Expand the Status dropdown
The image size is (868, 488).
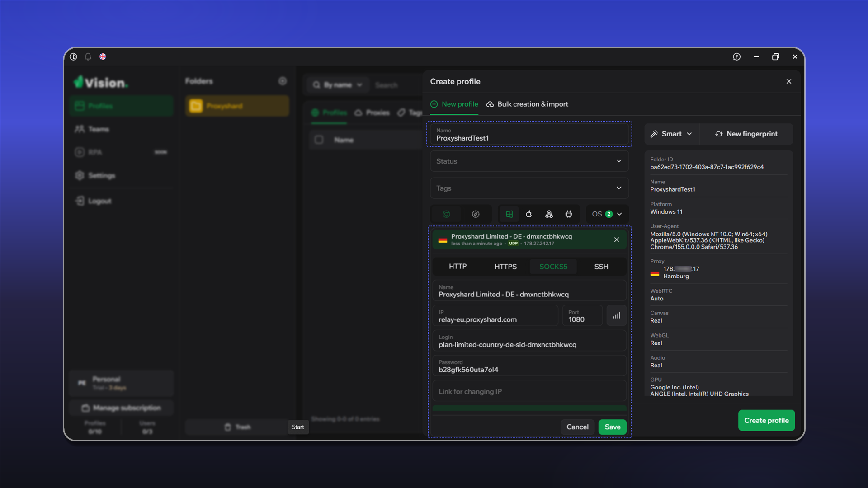click(x=529, y=161)
